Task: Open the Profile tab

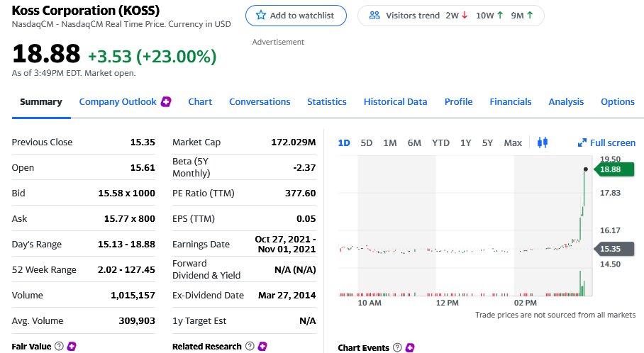Action: (458, 102)
